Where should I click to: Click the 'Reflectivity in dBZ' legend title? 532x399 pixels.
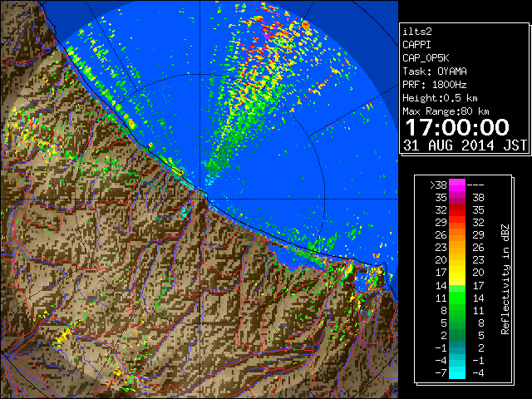click(505, 279)
